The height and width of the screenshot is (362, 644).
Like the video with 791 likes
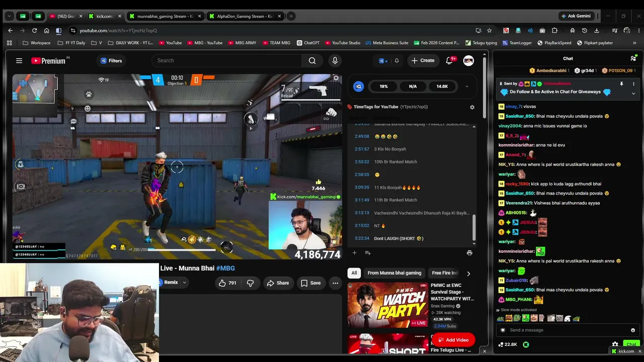coord(227,283)
